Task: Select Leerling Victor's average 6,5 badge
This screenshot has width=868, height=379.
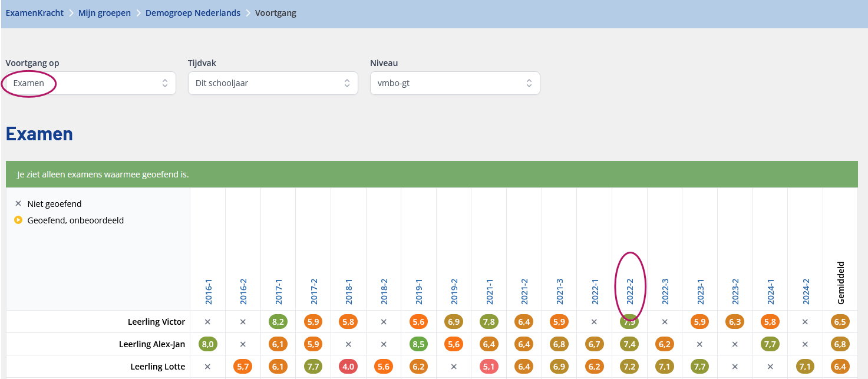Action: 840,322
